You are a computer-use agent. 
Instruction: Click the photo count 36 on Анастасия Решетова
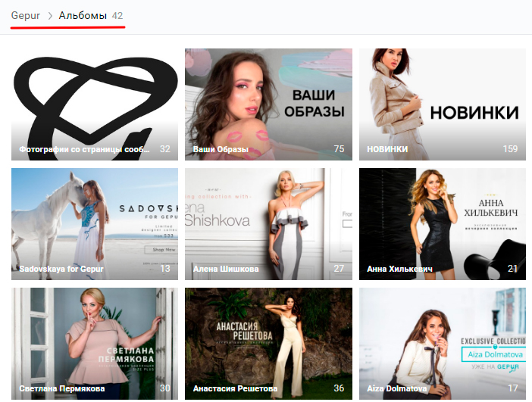[339, 388]
